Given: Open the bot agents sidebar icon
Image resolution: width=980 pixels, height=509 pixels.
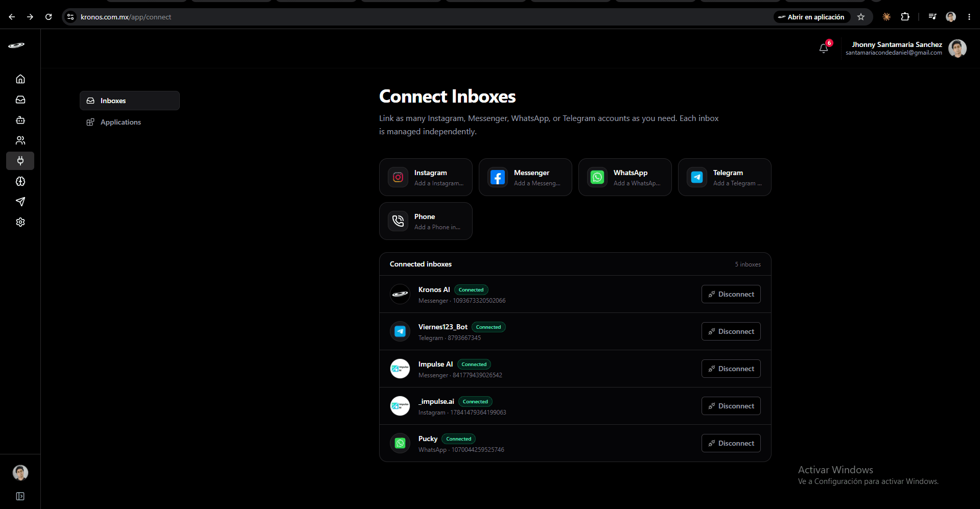Looking at the screenshot, I should (x=20, y=120).
